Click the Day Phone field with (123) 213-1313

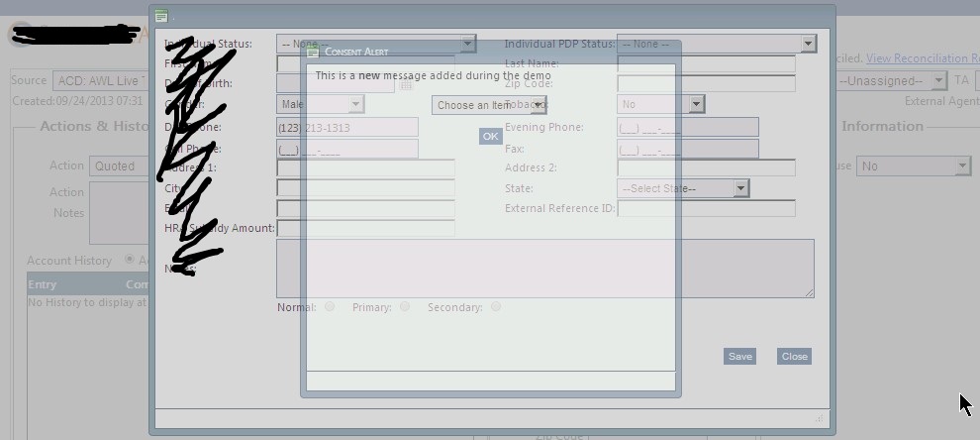347,127
